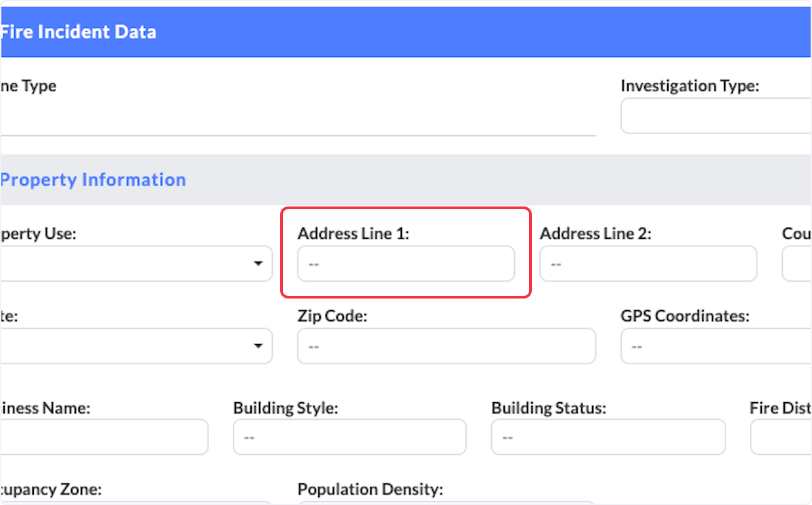Click the Business Name label
Screen dimensions: 812x505
click(x=45, y=408)
